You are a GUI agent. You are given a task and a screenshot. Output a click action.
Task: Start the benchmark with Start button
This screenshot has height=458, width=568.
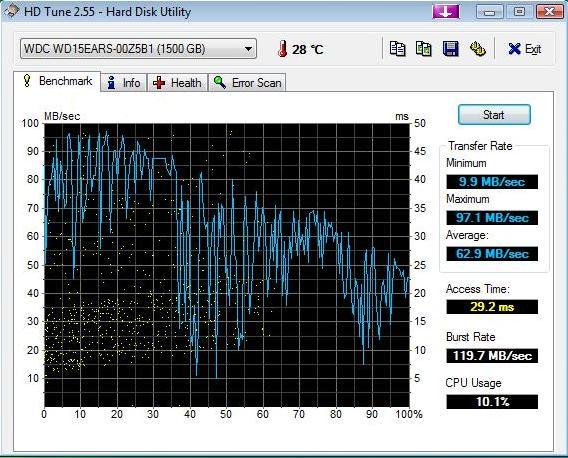point(494,115)
